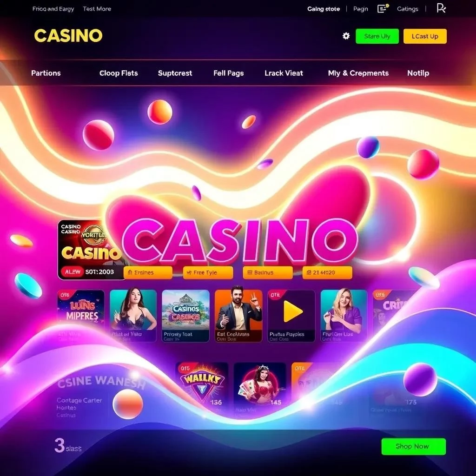Select the Emines filter button
Viewport: 476px width, 476px height.
pyautogui.click(x=148, y=272)
